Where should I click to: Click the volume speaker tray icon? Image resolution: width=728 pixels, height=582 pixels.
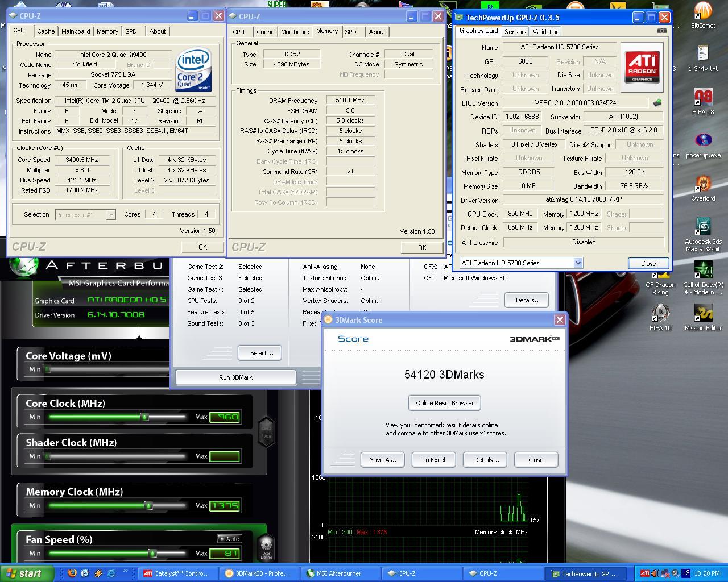coord(655,573)
